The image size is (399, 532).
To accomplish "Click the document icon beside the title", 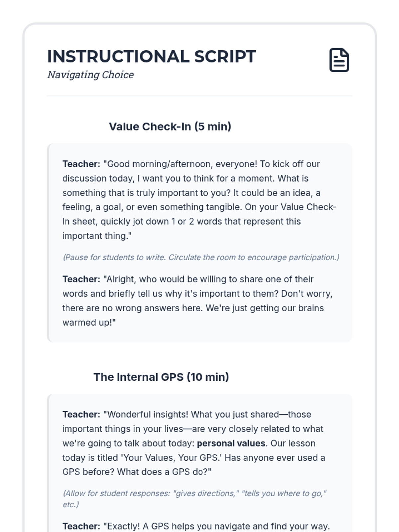I will tap(339, 60).
